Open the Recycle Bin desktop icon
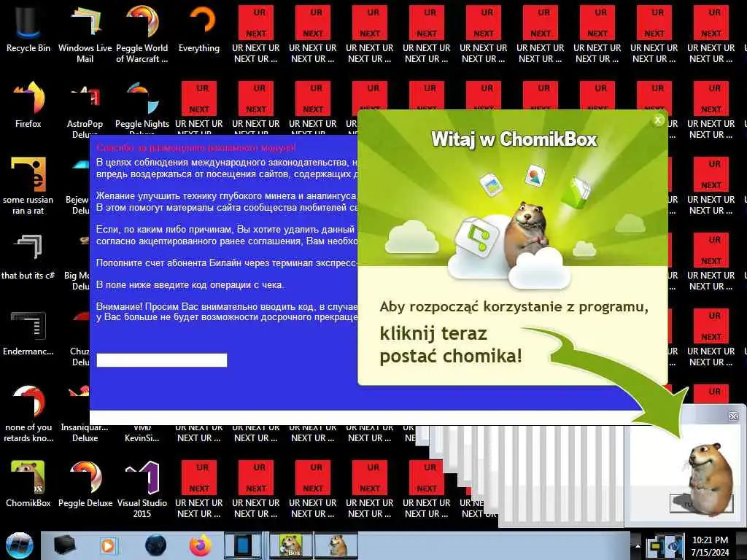The width and height of the screenshot is (747, 560). 28,28
